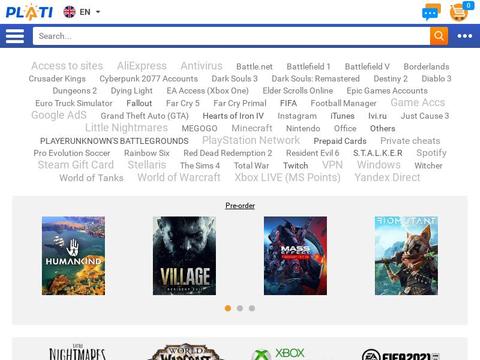Open Cyberpunk 2077 Accounts tag
The height and width of the screenshot is (360, 480).
(149, 79)
